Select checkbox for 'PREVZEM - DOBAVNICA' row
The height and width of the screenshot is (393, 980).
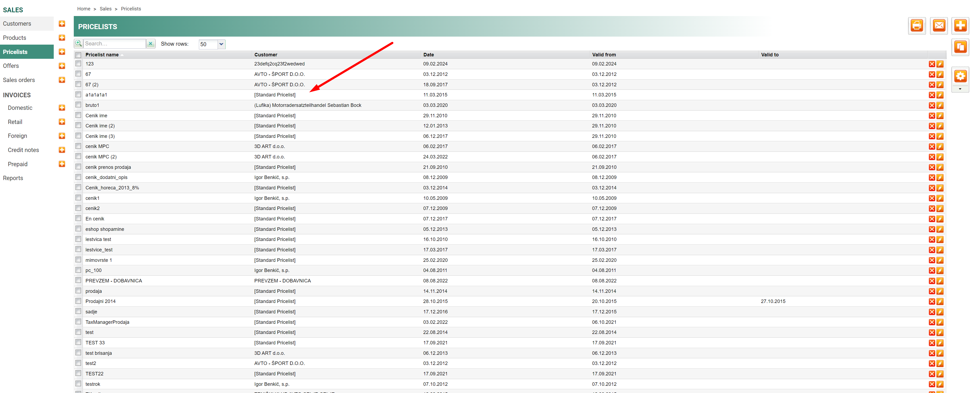click(78, 281)
